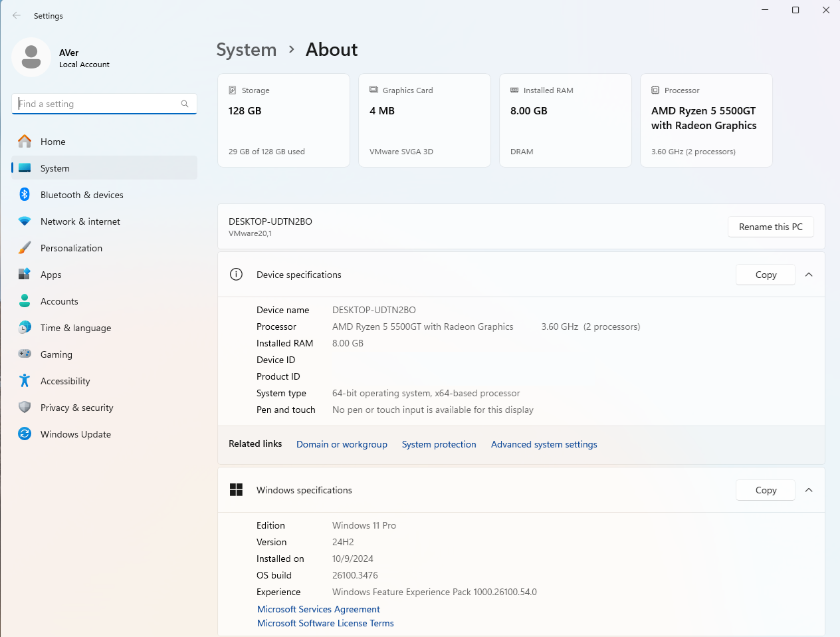Open Personalization settings
Image resolution: width=840 pixels, height=637 pixels.
point(104,248)
